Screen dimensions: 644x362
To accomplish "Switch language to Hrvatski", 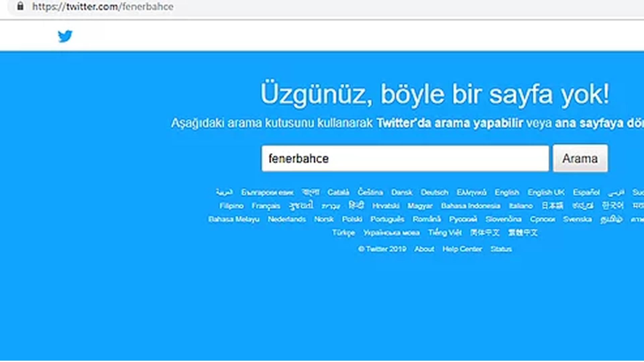I will click(386, 206).
